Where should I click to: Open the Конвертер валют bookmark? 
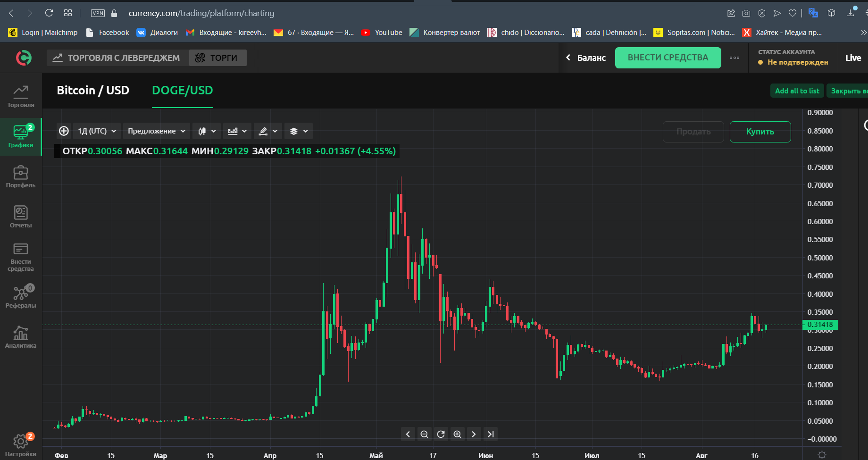coord(445,33)
